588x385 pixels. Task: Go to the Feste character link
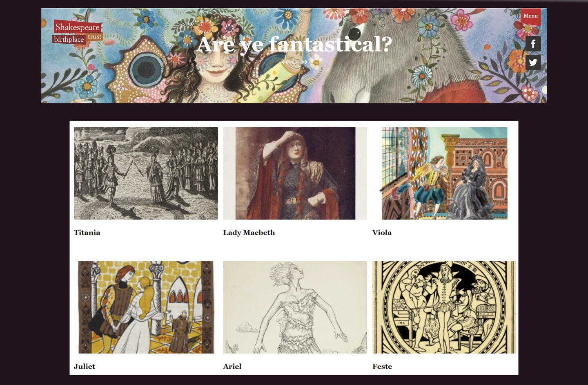tap(382, 367)
